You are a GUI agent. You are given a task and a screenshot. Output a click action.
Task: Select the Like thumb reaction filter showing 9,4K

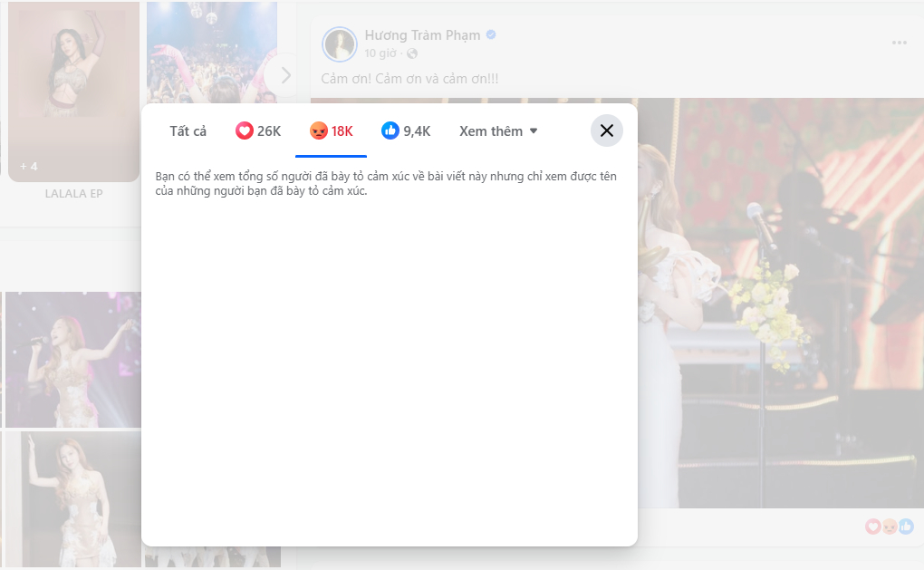coord(407,130)
